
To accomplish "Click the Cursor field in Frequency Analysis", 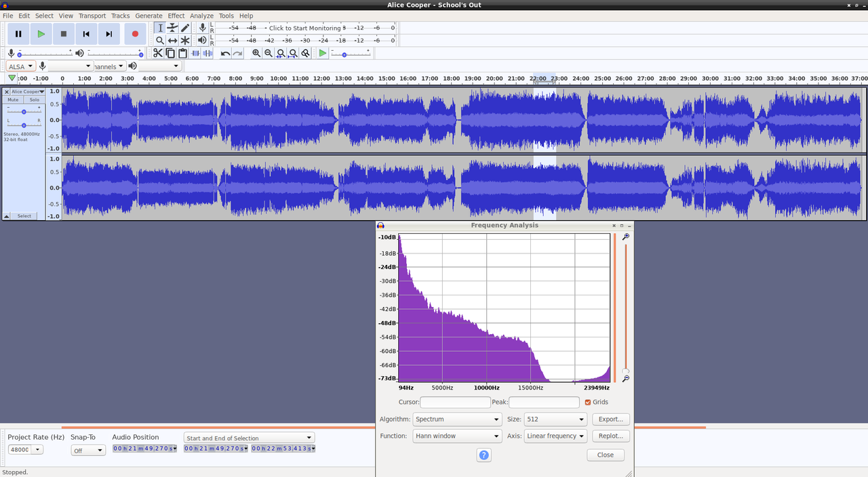I will click(x=455, y=402).
